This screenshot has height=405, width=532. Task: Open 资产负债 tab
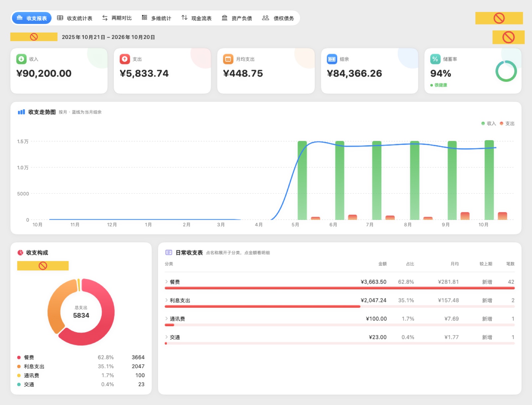point(237,18)
